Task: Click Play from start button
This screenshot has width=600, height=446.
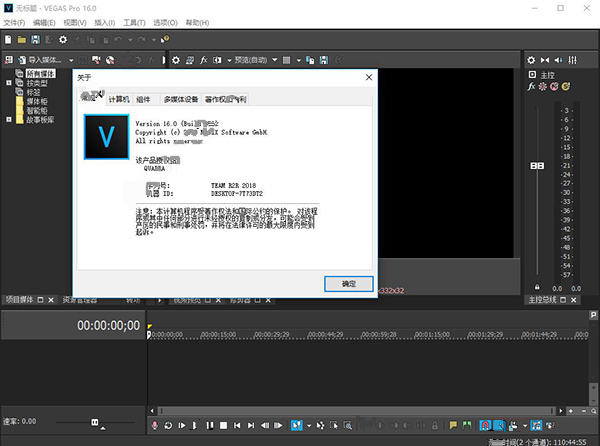Action: (x=182, y=425)
